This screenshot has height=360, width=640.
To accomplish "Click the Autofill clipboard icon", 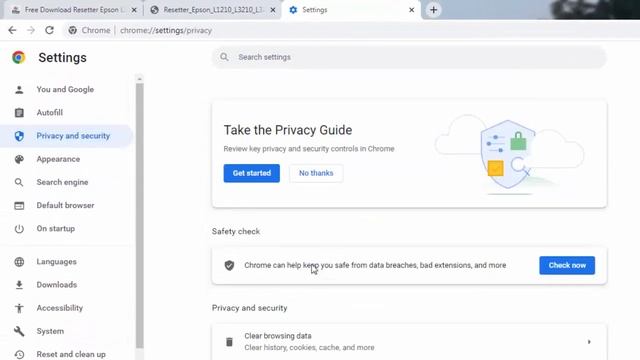I will 19,113.
